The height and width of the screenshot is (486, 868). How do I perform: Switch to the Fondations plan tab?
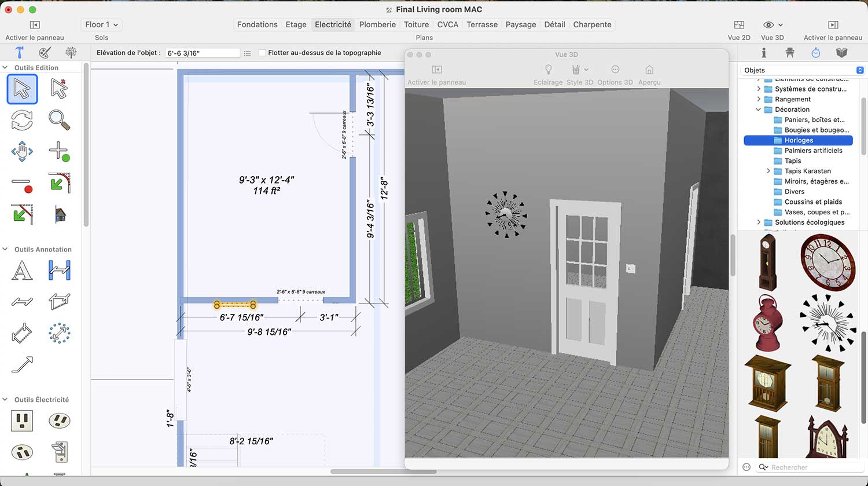[258, 25]
